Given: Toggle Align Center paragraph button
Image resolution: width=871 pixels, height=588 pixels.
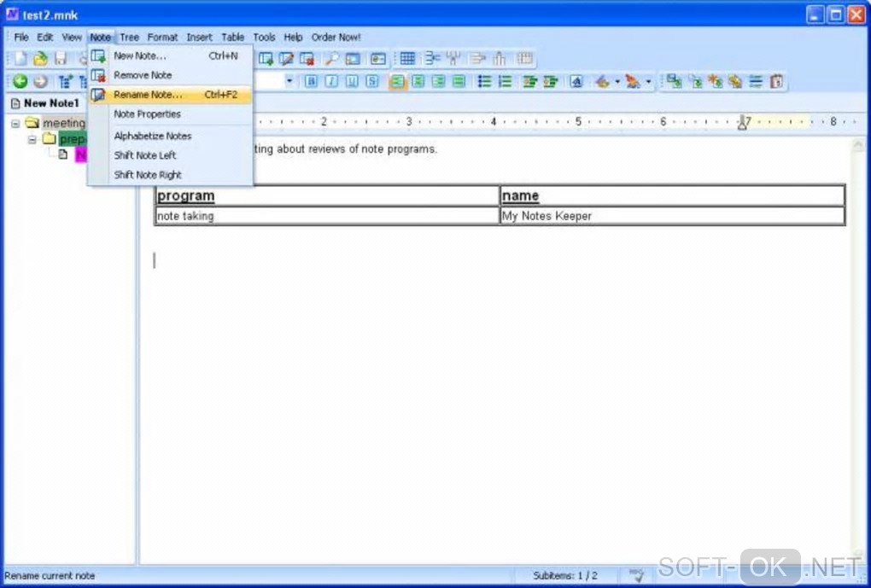Looking at the screenshot, I should [418, 82].
